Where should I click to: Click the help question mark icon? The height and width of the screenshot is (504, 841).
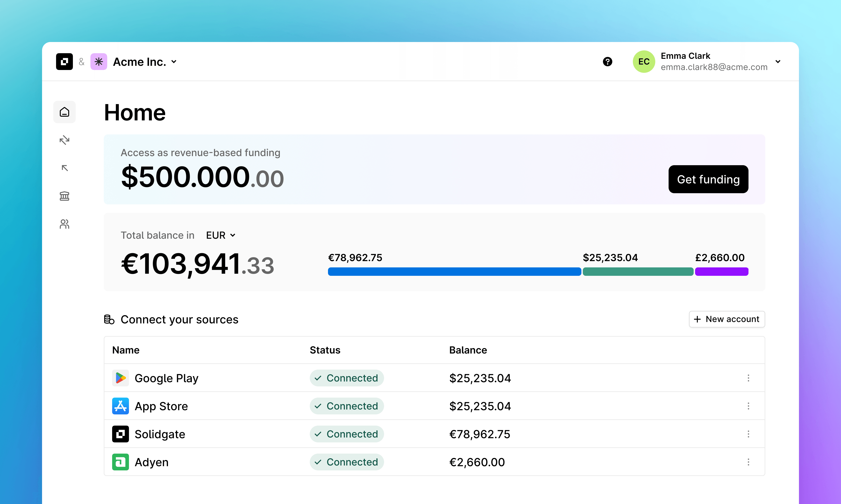(607, 61)
